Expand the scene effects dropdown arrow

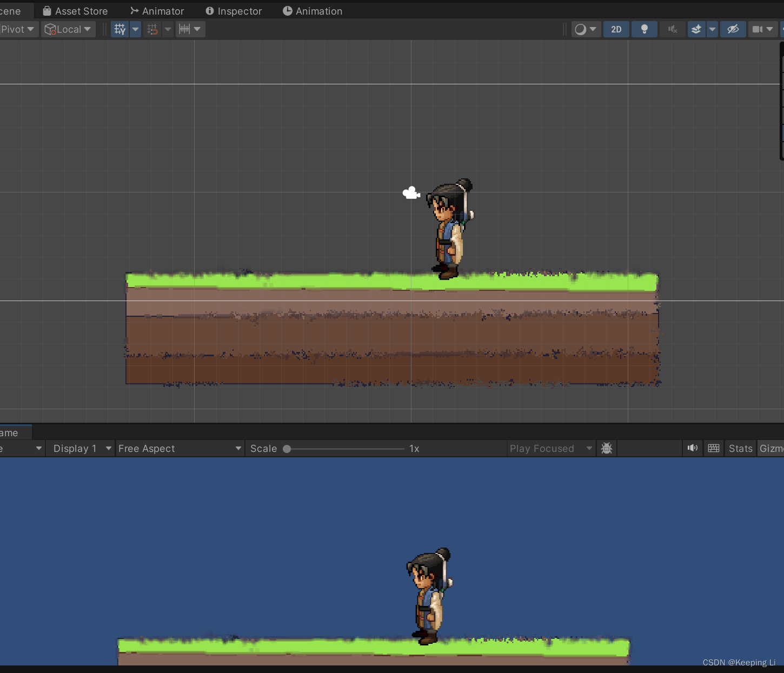coord(712,29)
